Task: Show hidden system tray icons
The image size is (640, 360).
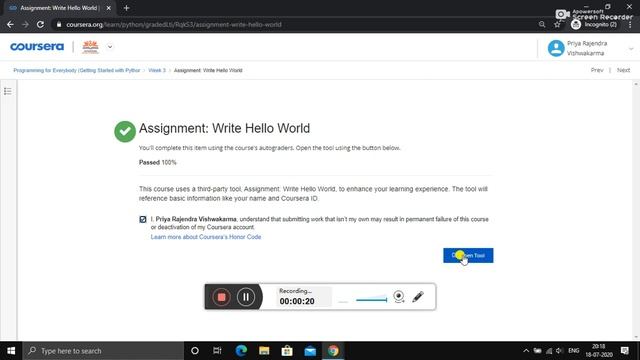Action: [x=526, y=351]
